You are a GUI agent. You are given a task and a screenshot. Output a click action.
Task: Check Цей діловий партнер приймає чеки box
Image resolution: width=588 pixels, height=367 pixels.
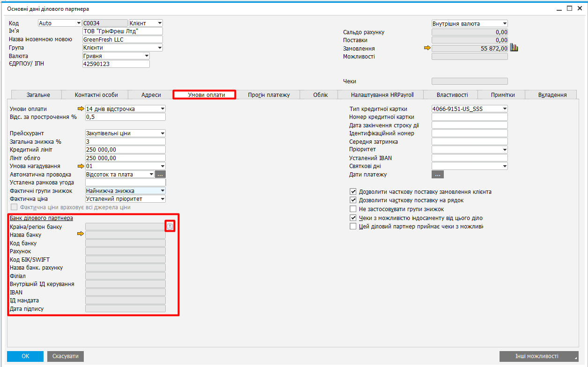[x=353, y=227]
